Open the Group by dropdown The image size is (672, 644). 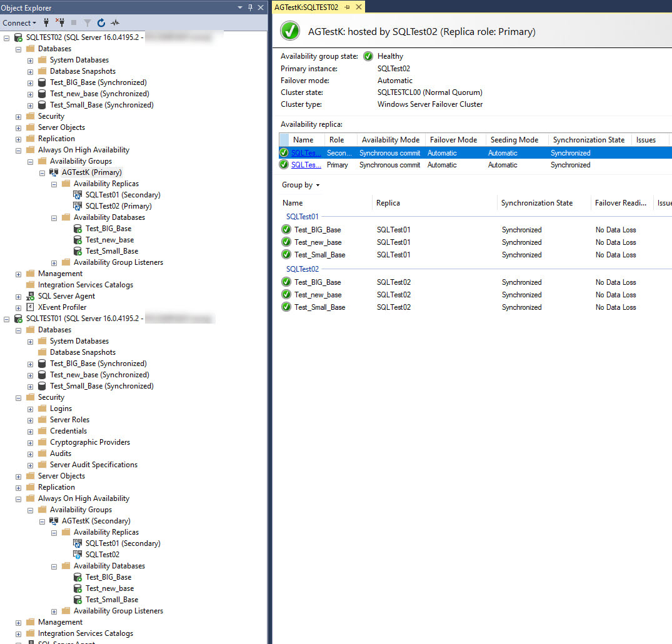pos(301,185)
